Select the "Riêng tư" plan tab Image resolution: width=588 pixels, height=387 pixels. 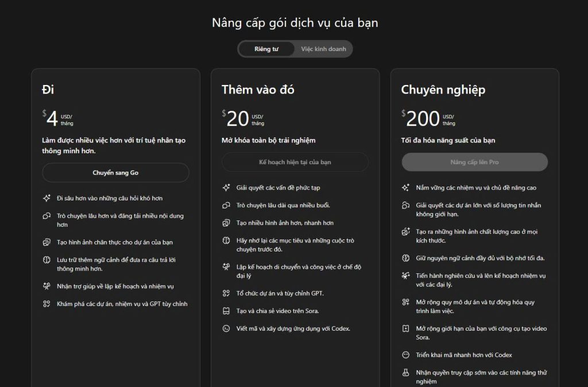[x=266, y=49]
